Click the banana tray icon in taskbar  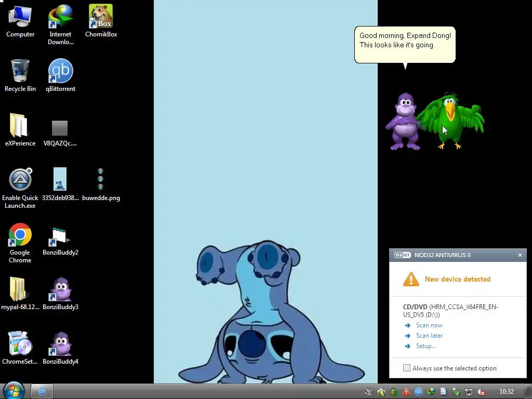[381, 392]
